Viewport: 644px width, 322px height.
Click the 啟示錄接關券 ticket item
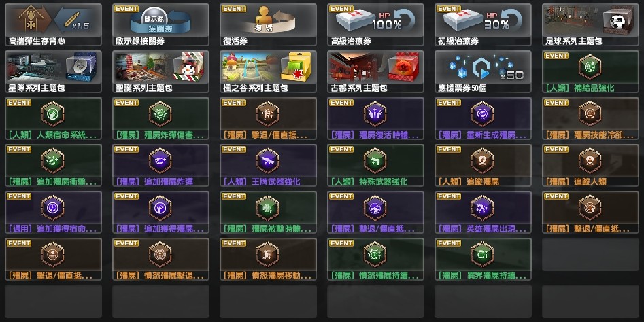[x=160, y=24]
